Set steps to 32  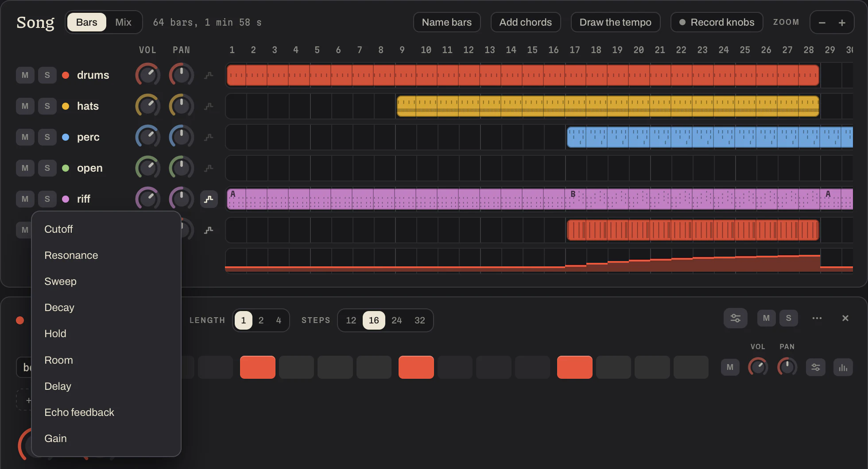pos(420,320)
